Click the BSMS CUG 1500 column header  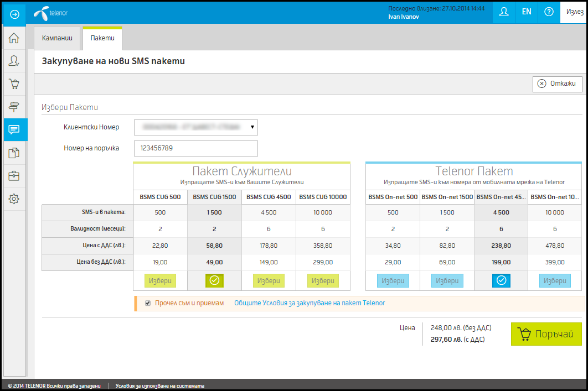pos(214,197)
